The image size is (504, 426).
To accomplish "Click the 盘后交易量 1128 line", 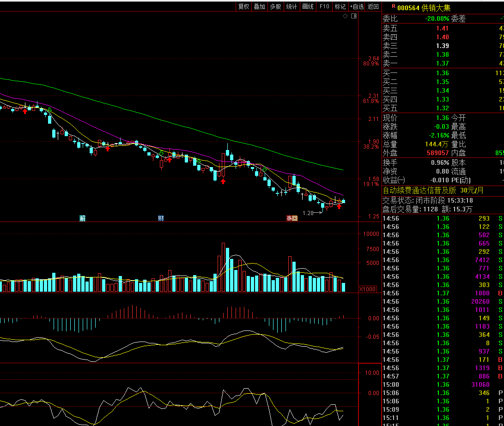I will pos(427,210).
